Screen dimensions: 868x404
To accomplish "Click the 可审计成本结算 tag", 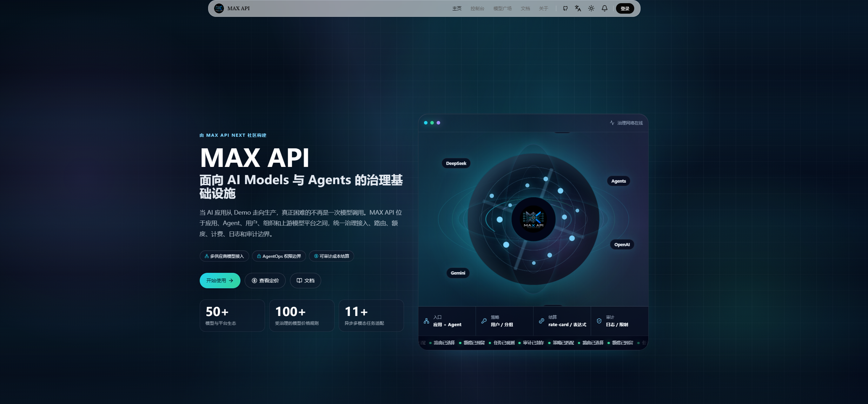I will point(331,256).
